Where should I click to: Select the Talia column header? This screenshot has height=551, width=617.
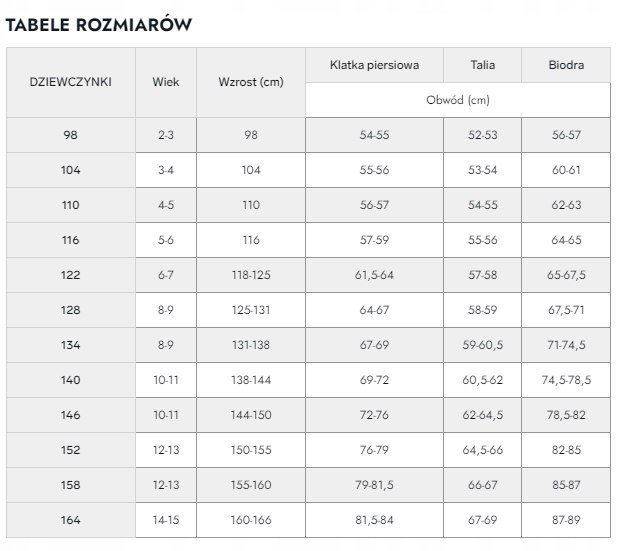click(x=482, y=66)
